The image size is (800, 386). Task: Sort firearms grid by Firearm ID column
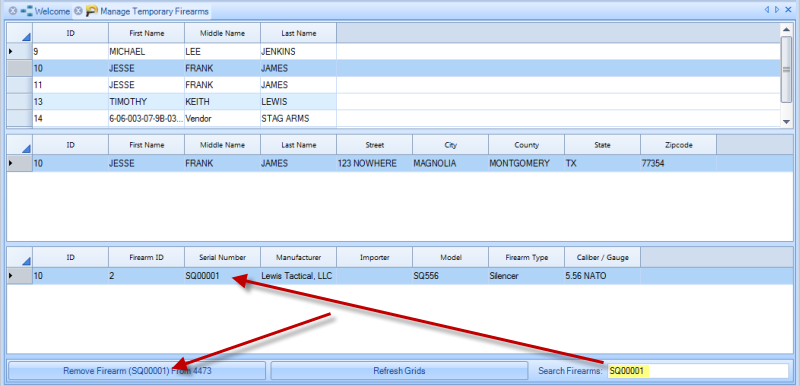[146, 258]
